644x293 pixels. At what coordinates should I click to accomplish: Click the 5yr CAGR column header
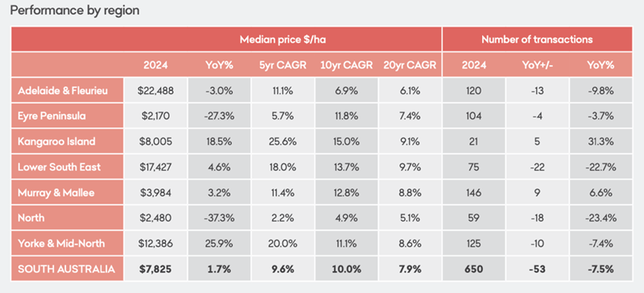(x=283, y=65)
